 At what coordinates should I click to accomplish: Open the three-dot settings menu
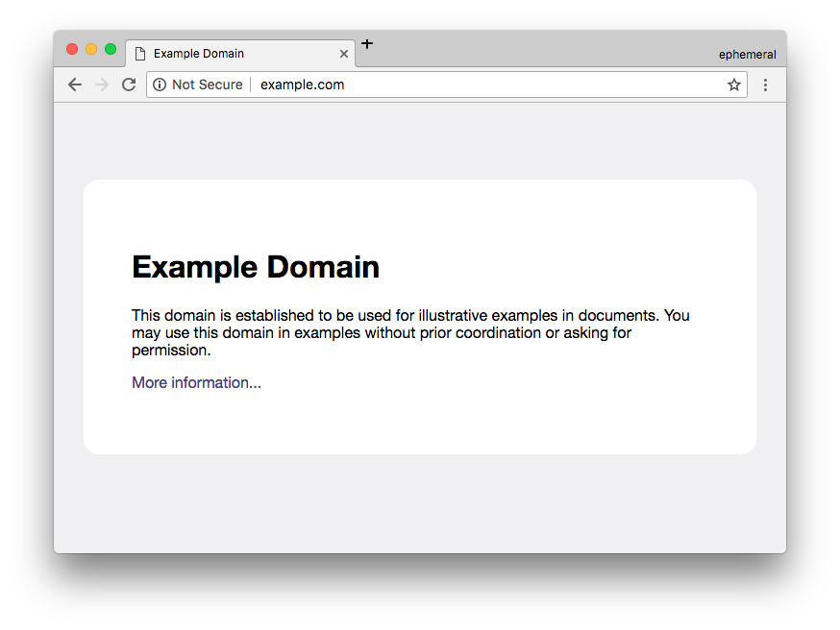(x=765, y=85)
